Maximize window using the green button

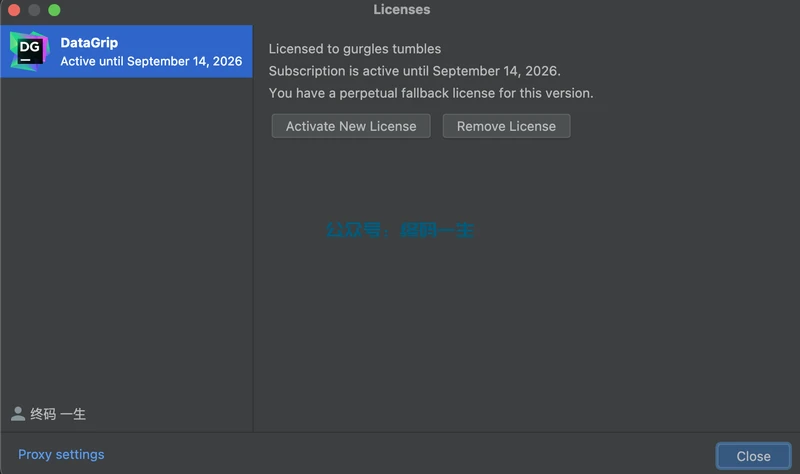[x=54, y=10]
